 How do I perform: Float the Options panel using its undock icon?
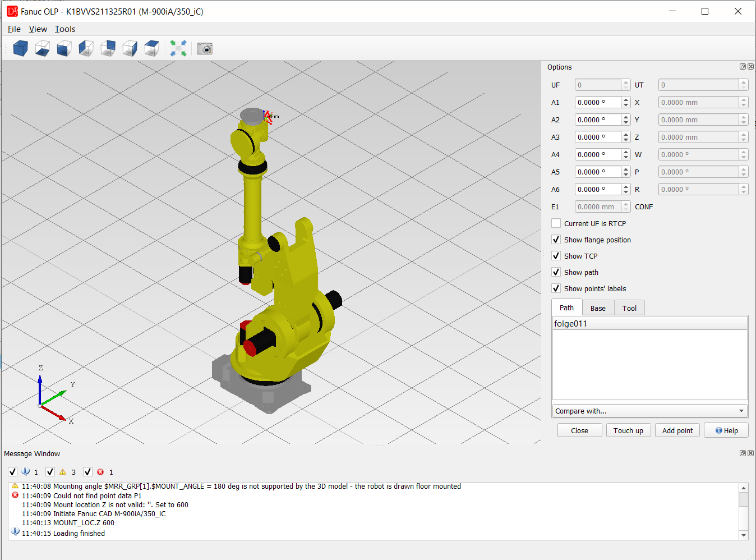click(743, 67)
